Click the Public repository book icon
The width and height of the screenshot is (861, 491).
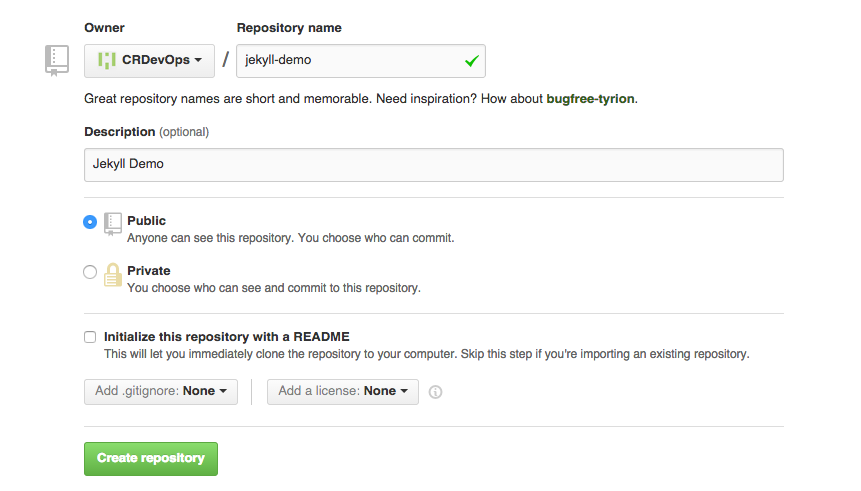click(113, 224)
